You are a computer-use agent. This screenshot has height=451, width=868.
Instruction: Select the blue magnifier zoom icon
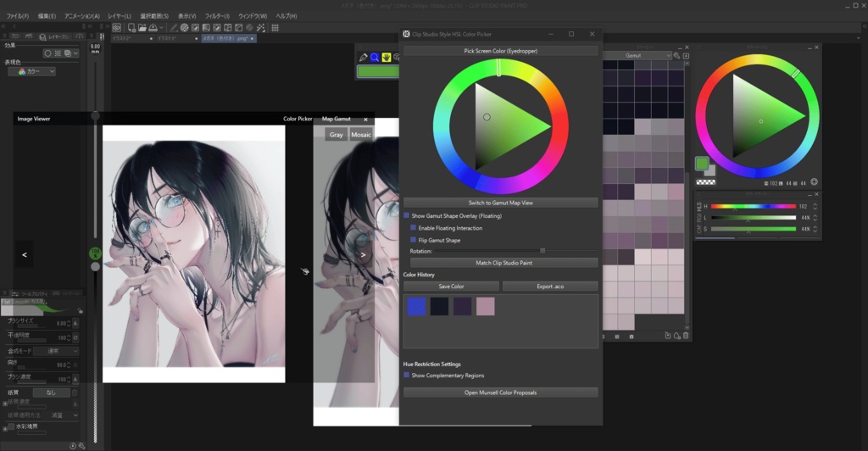[375, 57]
